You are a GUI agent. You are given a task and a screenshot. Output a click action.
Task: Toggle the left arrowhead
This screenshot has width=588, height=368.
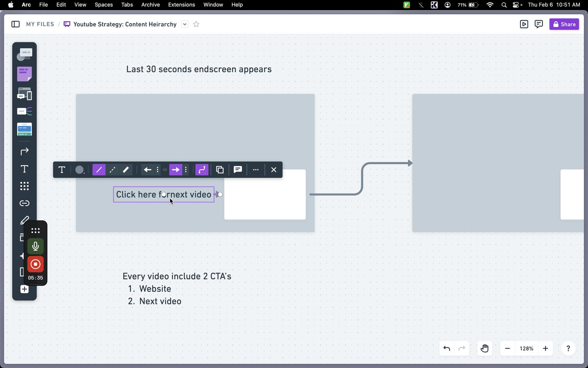(147, 170)
